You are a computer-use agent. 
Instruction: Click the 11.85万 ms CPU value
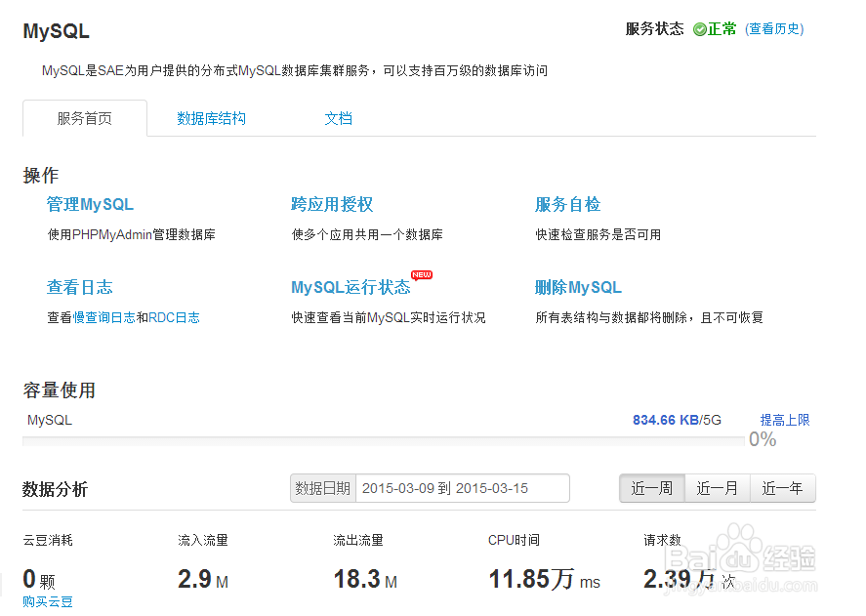click(544, 580)
